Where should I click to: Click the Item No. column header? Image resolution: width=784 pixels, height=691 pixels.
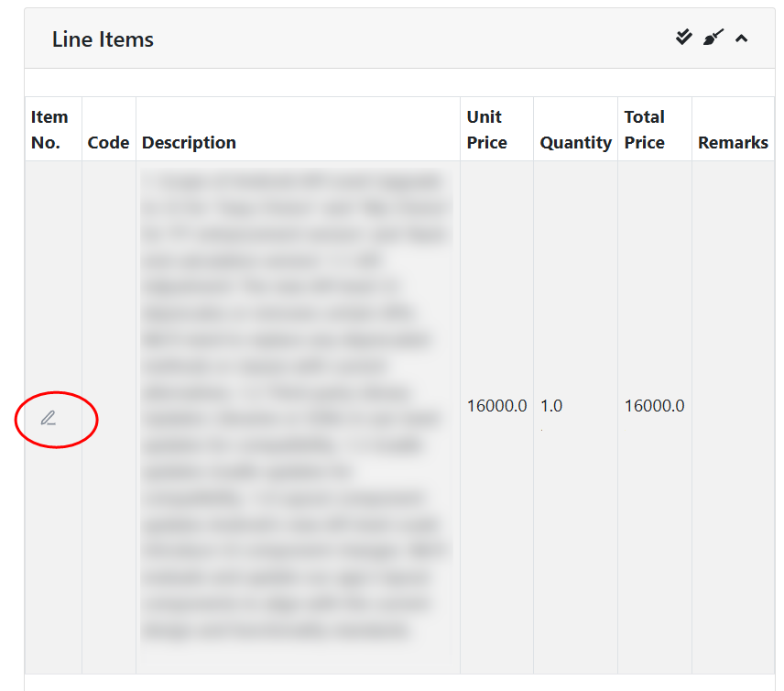tap(49, 129)
